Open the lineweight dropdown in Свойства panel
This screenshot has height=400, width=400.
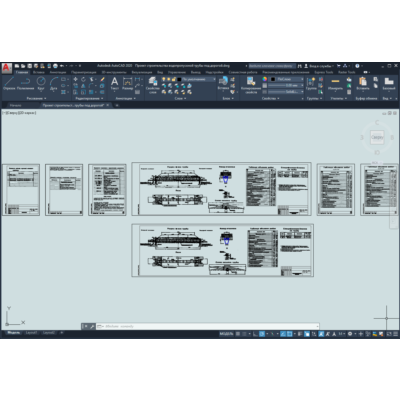[286, 86]
